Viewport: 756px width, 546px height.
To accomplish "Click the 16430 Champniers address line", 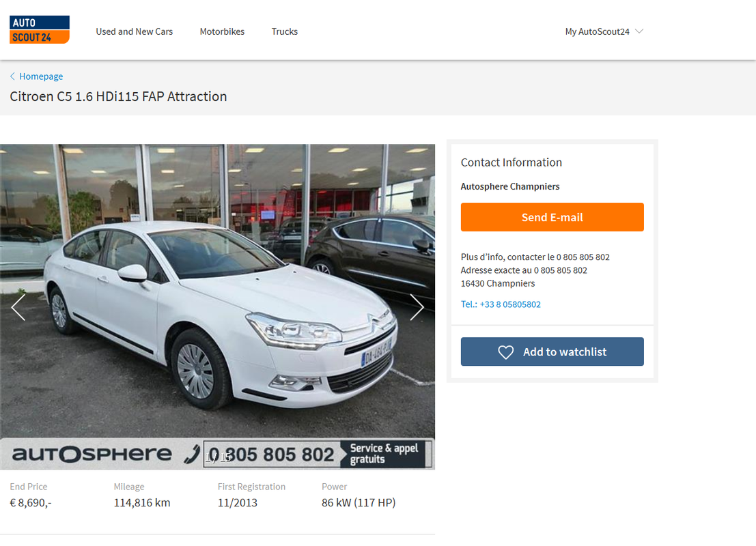I will tap(498, 283).
